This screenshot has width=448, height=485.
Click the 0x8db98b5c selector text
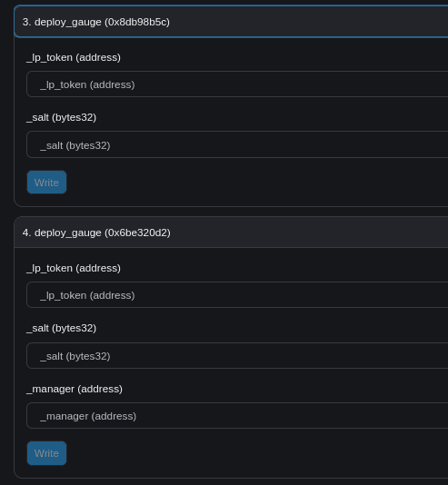tap(137, 23)
